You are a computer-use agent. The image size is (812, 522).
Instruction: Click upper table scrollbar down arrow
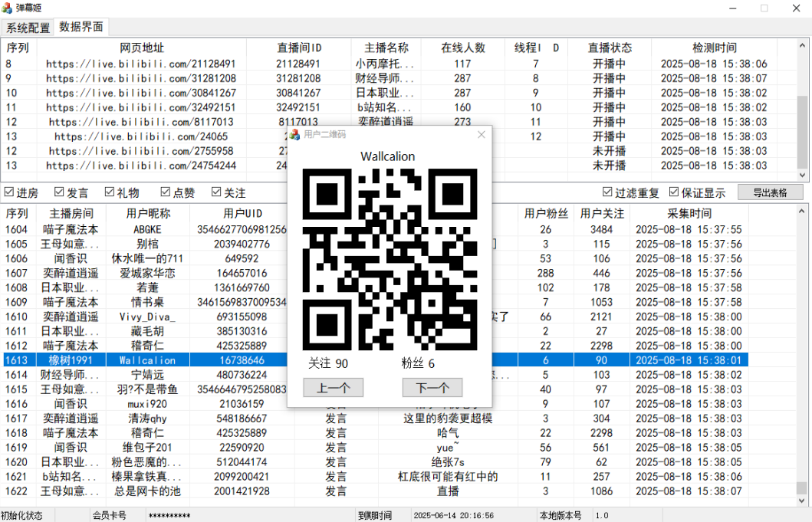pos(802,175)
